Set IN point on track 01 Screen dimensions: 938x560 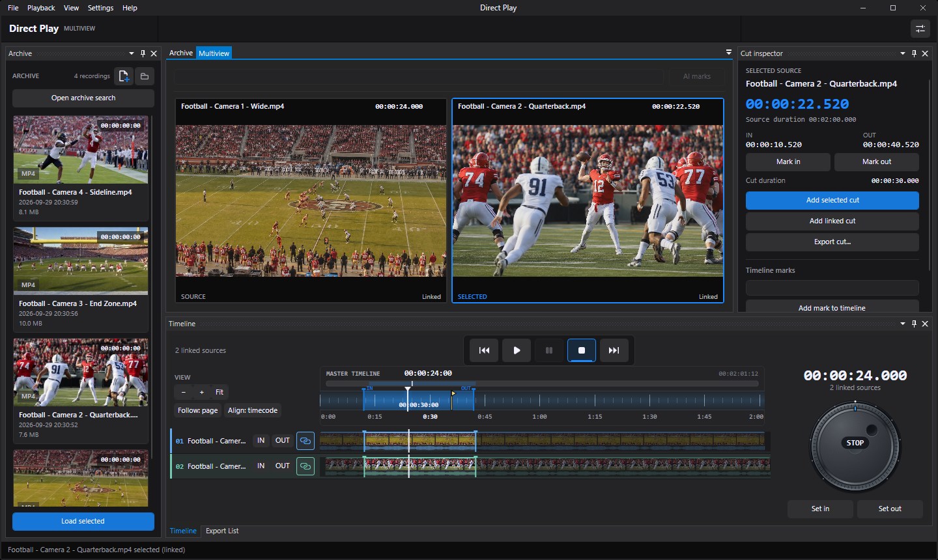[x=261, y=441]
